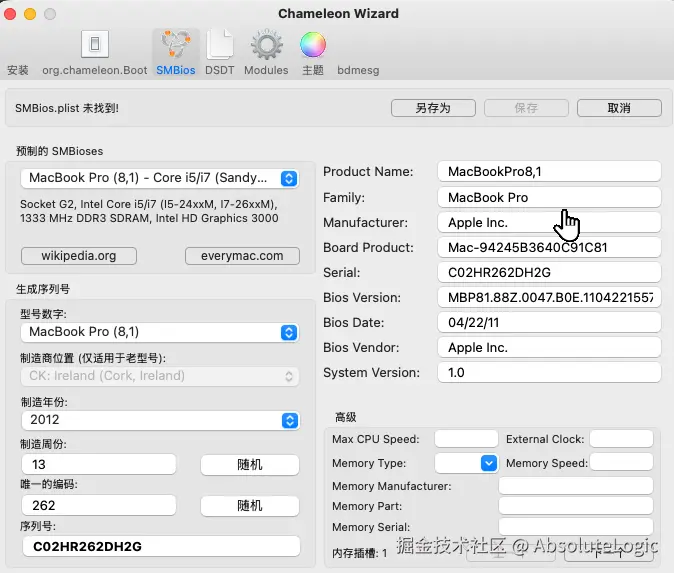Viewport: 674px width, 573px height.
Task: Minimize the Chameleon Wizard window
Action: (30, 14)
